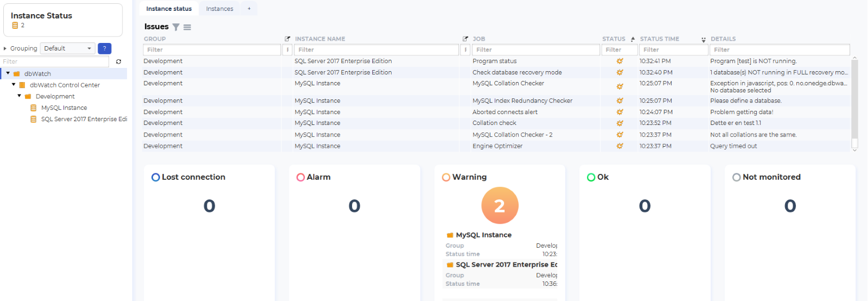
Task: Refresh the instance tree with reload icon
Action: [118, 61]
